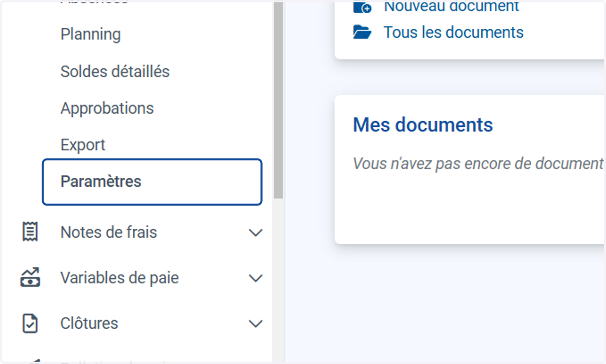606x364 pixels.
Task: Expand Clôtures using its chevron
Action: click(x=256, y=324)
